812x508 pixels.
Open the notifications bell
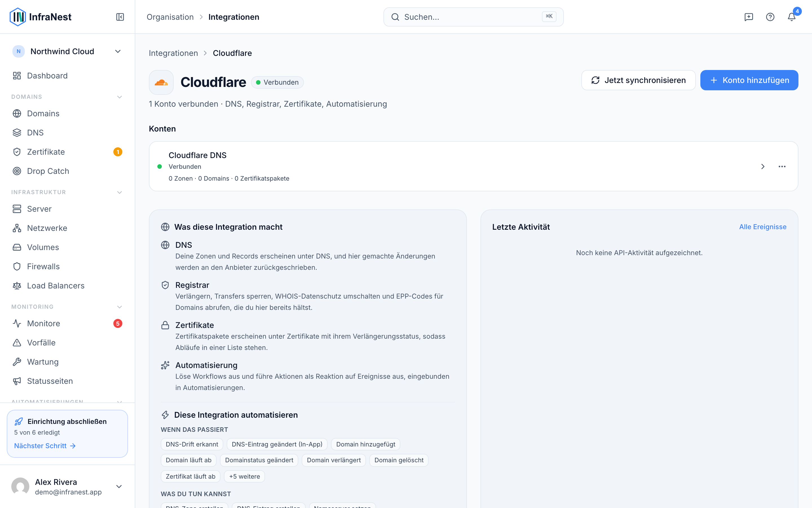pos(791,17)
